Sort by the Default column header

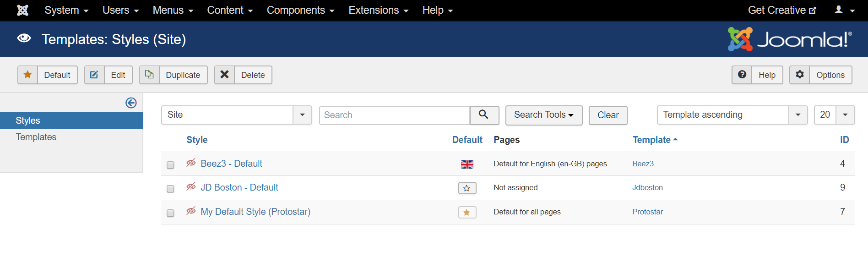(467, 140)
